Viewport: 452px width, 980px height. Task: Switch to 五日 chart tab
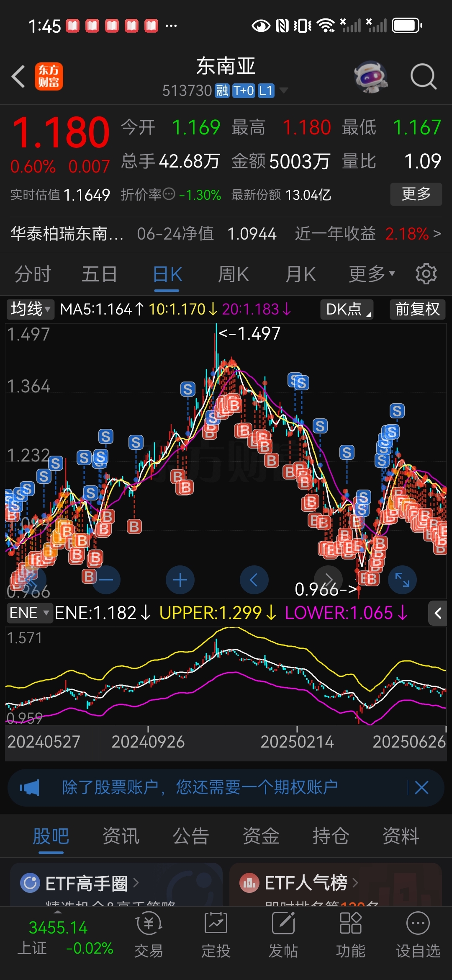pos(99,274)
